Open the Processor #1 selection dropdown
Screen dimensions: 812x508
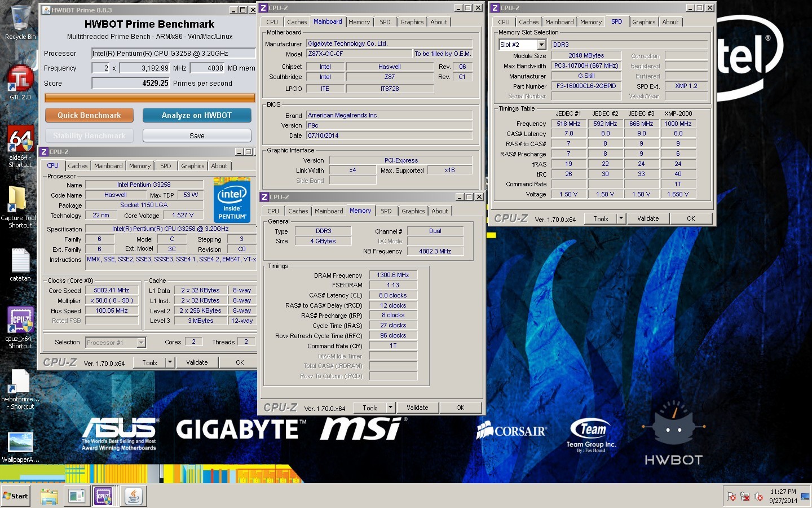(141, 342)
